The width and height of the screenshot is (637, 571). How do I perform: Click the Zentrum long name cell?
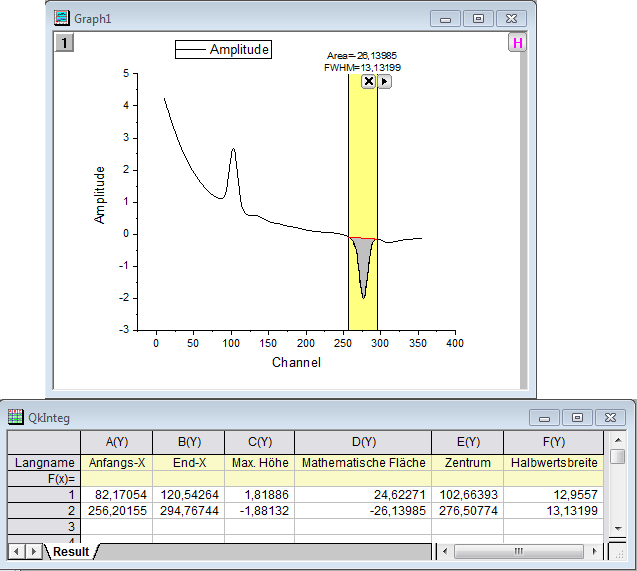click(x=468, y=463)
